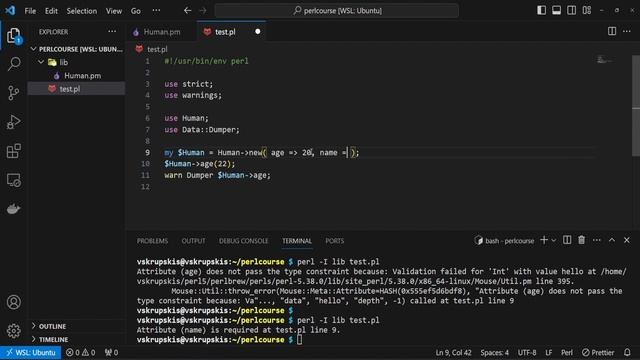Open notifications bell in status bar

[627, 352]
